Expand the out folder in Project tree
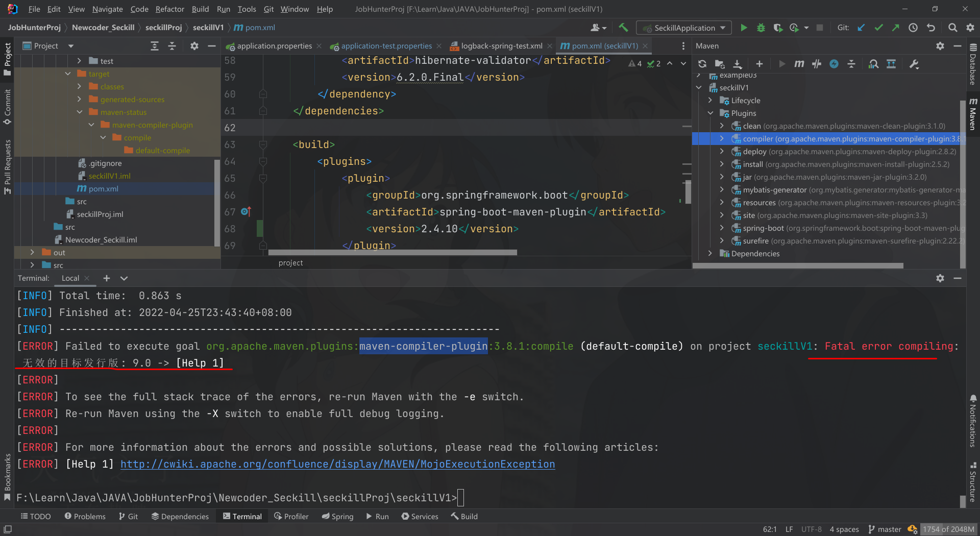The width and height of the screenshot is (980, 536). pos(32,253)
